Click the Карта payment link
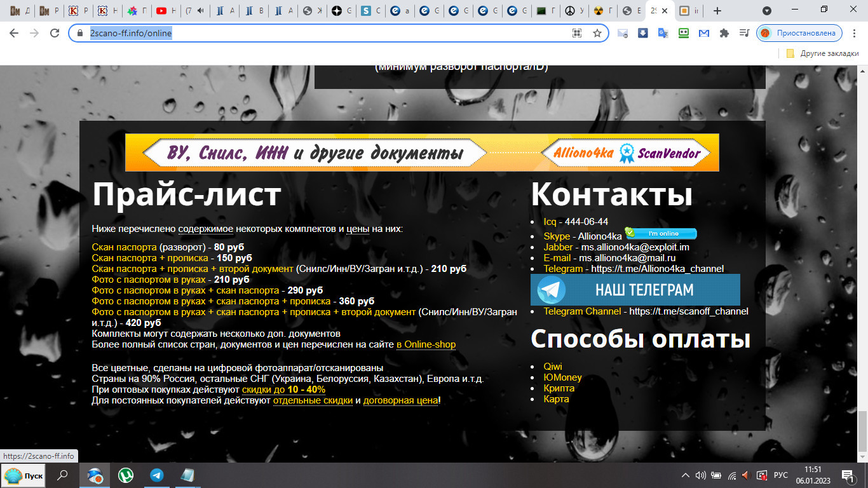This screenshot has width=868, height=488. [556, 399]
